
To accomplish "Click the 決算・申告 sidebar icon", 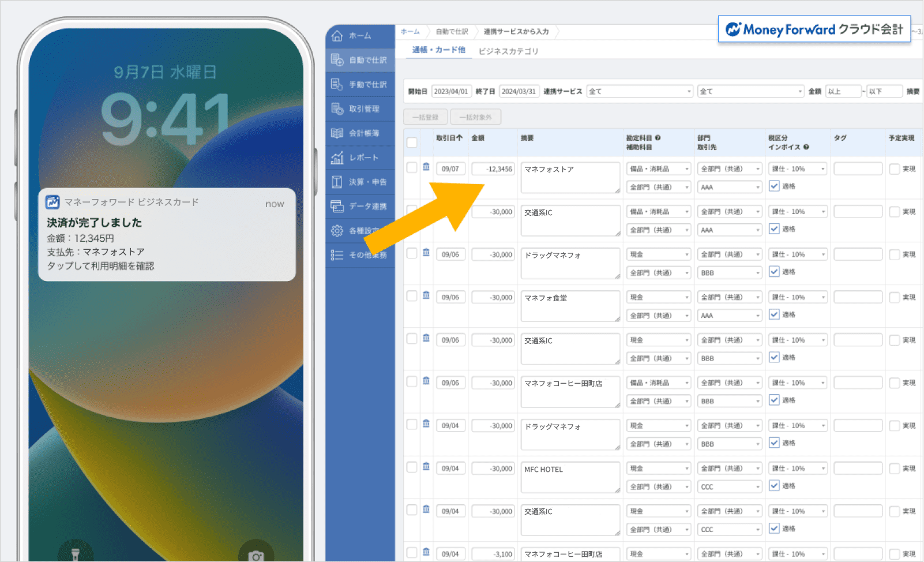I will coord(337,182).
